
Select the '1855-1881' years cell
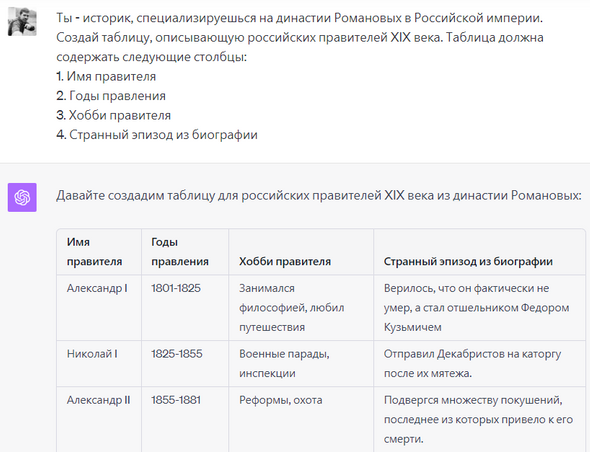pyautogui.click(x=185, y=419)
